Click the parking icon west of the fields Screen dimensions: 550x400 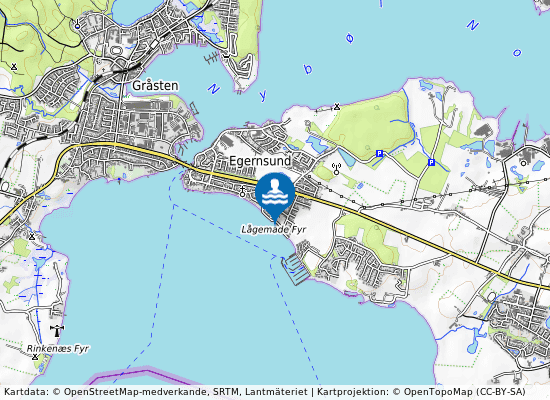coord(379,154)
